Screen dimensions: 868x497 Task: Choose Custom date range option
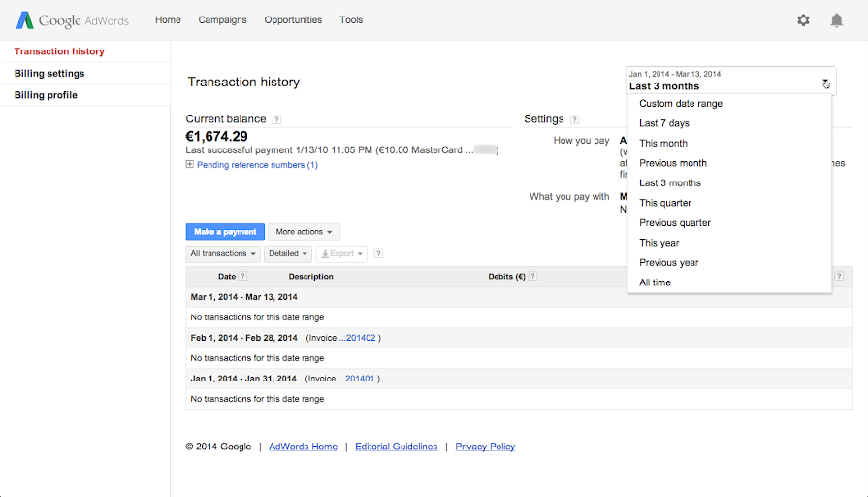tap(681, 104)
